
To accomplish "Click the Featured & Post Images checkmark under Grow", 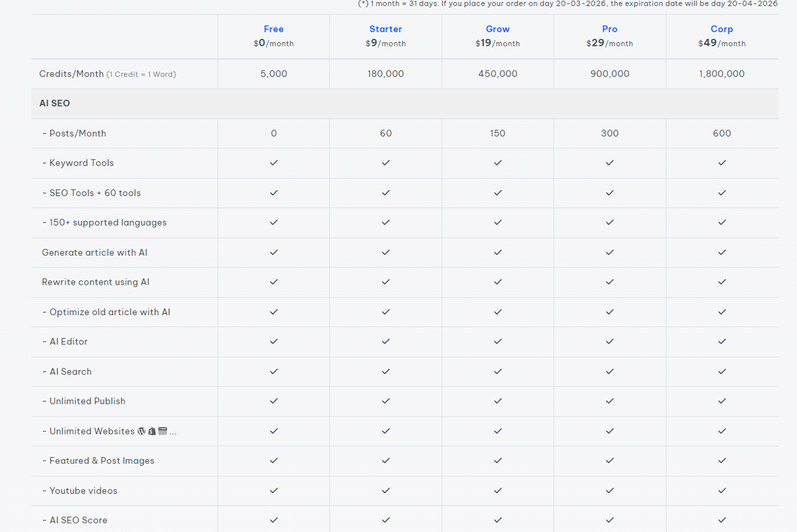I will (x=498, y=461).
